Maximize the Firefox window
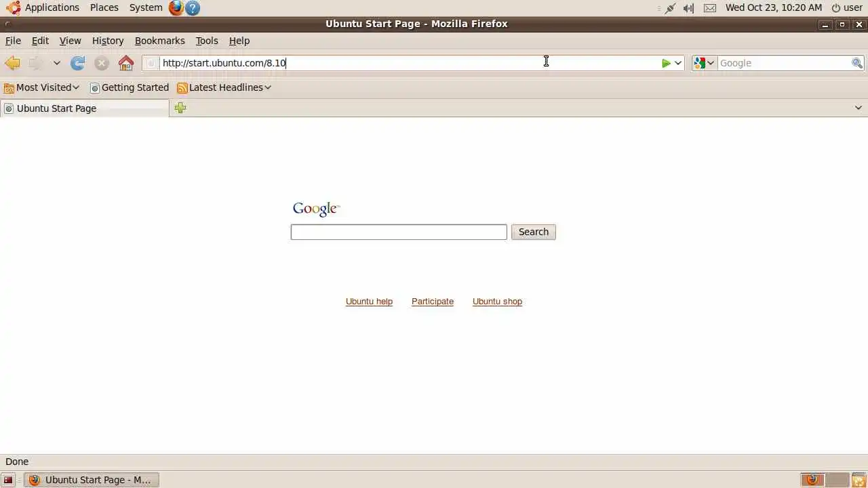 click(842, 24)
